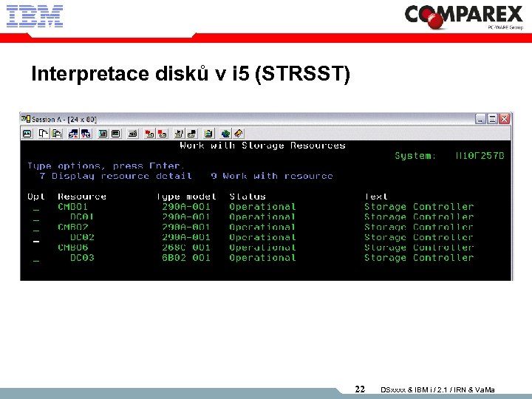Click the "9 Work with resource" option
The width and height of the screenshot is (532, 399).
(x=272, y=176)
